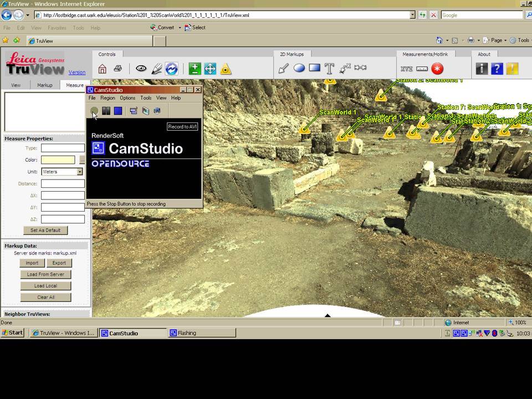Select the XYZ coordinate measurement tool
The image size is (532, 399).
click(x=406, y=69)
